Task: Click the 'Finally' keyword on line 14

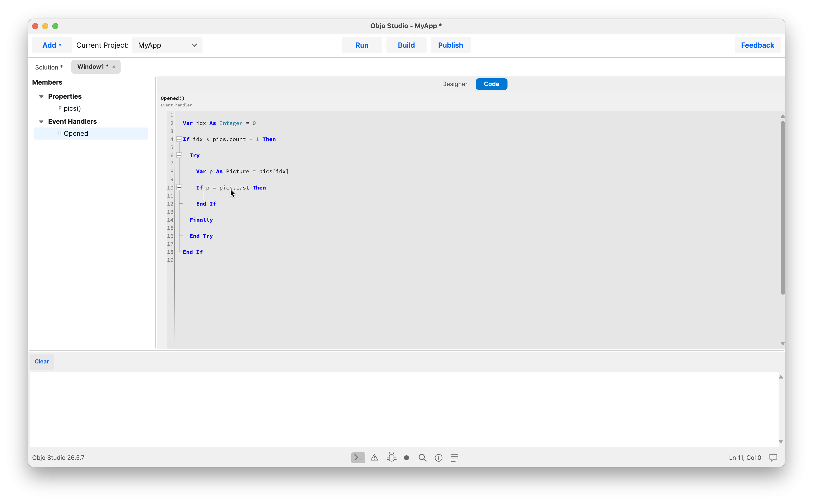Action: pyautogui.click(x=201, y=220)
